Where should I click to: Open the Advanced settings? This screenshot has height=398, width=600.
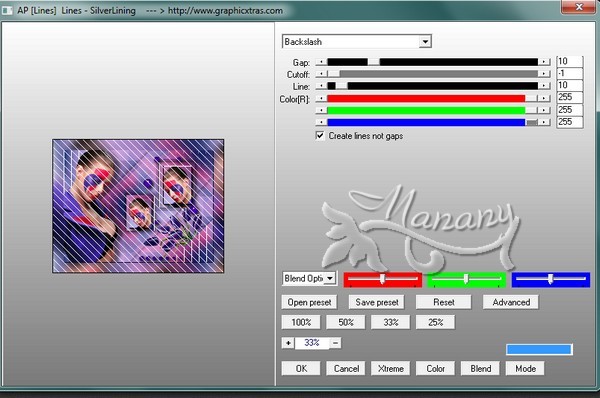[x=511, y=302]
